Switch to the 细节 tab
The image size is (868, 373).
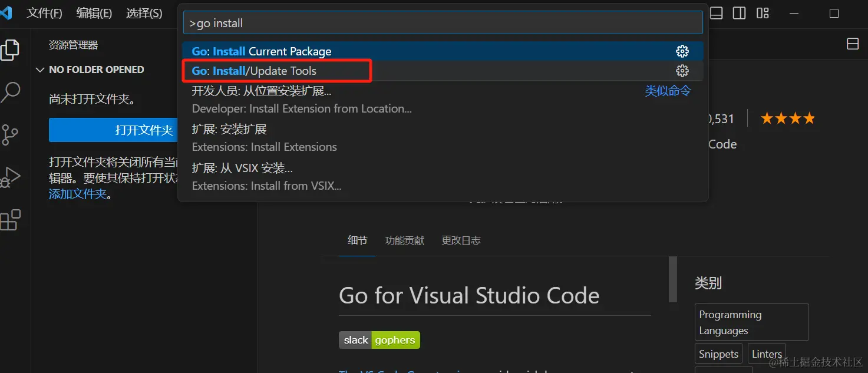357,240
